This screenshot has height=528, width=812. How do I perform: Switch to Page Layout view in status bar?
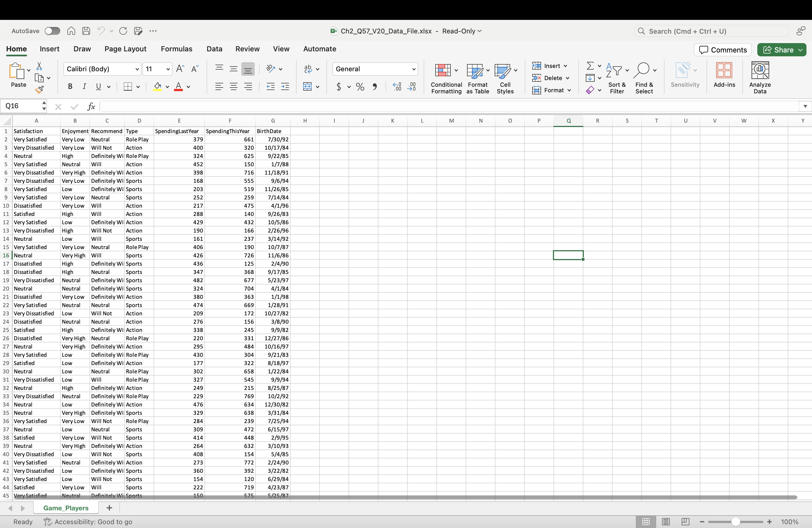[665, 522]
